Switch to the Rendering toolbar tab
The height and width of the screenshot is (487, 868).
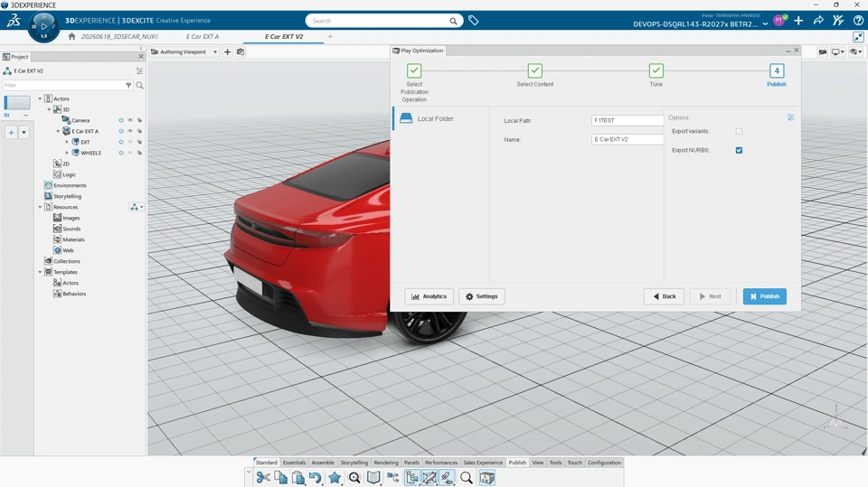pyautogui.click(x=386, y=463)
